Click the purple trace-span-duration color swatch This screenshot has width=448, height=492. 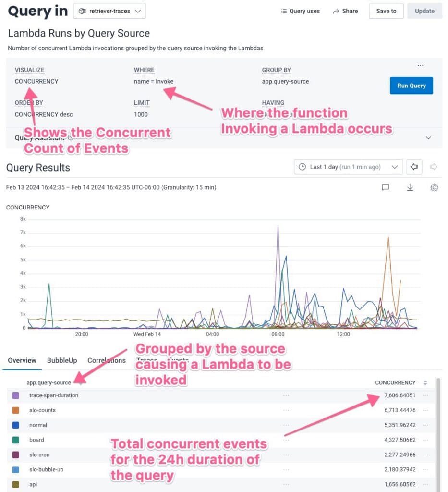click(x=16, y=395)
